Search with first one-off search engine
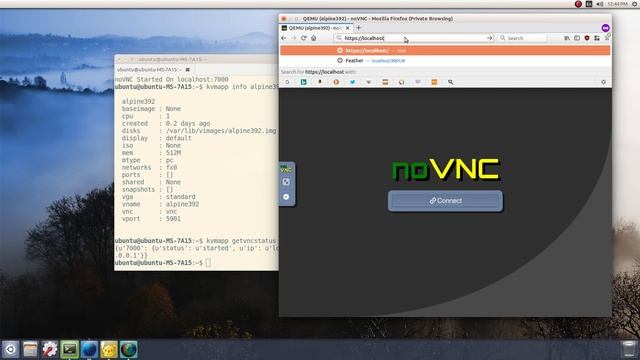This screenshot has height=360, width=640. point(287,82)
